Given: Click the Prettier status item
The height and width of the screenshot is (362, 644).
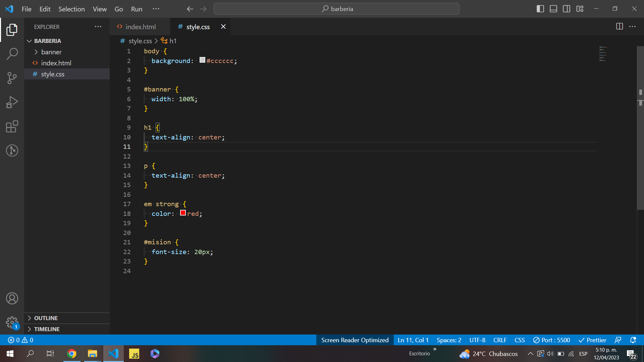Looking at the screenshot, I should click(x=593, y=340).
